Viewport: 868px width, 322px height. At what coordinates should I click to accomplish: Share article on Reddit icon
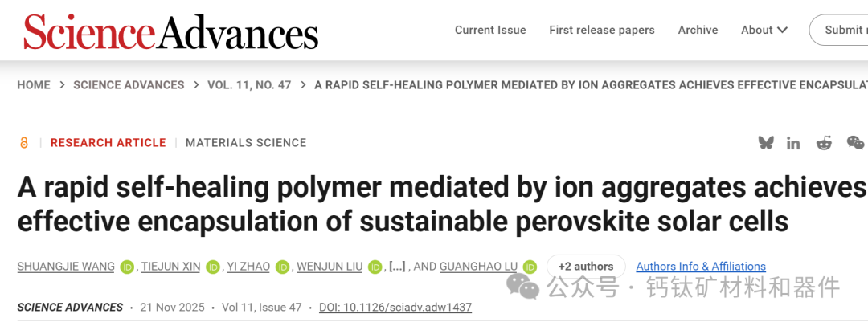[824, 143]
